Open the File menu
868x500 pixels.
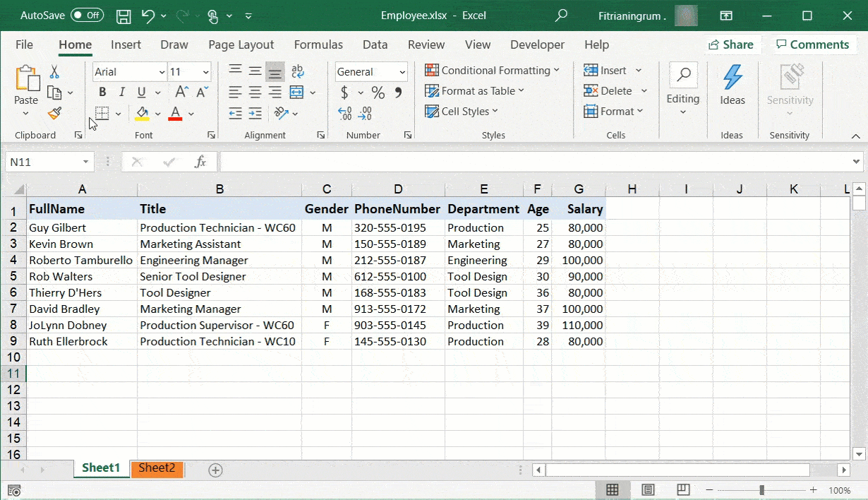(x=24, y=44)
